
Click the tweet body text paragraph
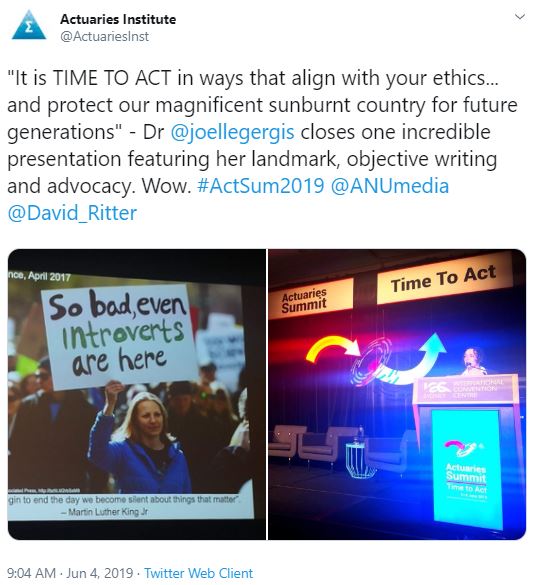[x=262, y=146]
